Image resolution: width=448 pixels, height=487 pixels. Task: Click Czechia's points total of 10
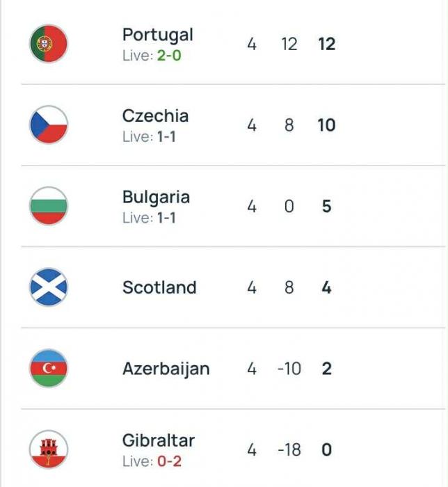tap(326, 125)
